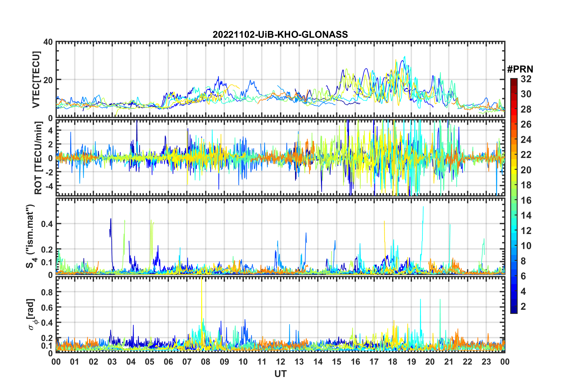Image resolution: width=561 pixels, height=392 pixels.
Task: Select the dark blue bottom of PRN colorbar
Action: click(x=514, y=310)
